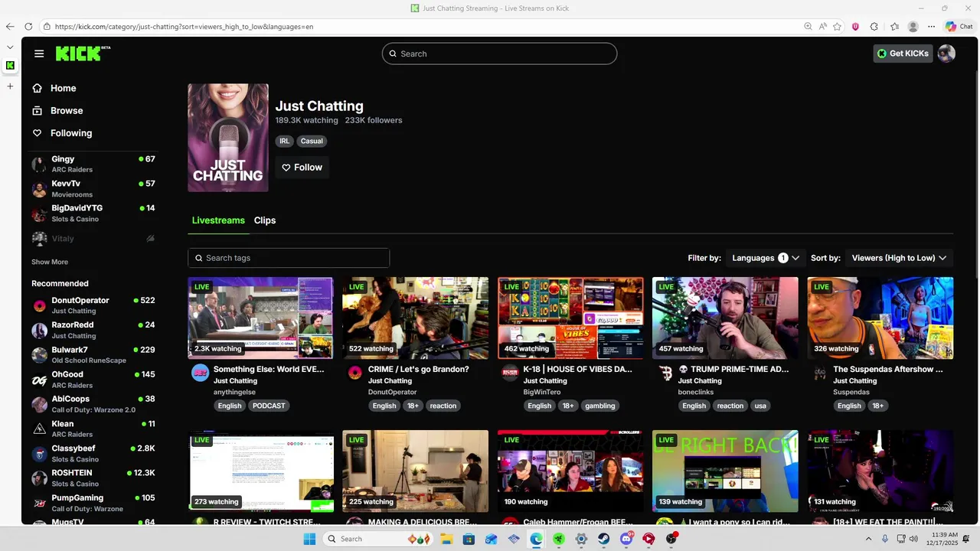The image size is (980, 551).
Task: Click the browser address bar URL
Action: [184, 26]
